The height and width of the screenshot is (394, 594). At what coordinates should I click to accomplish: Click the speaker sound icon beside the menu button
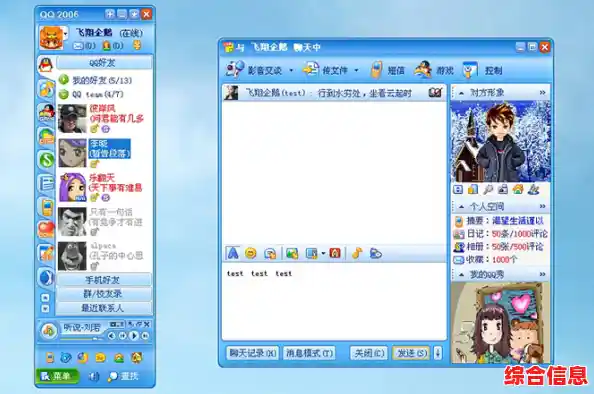point(94,376)
